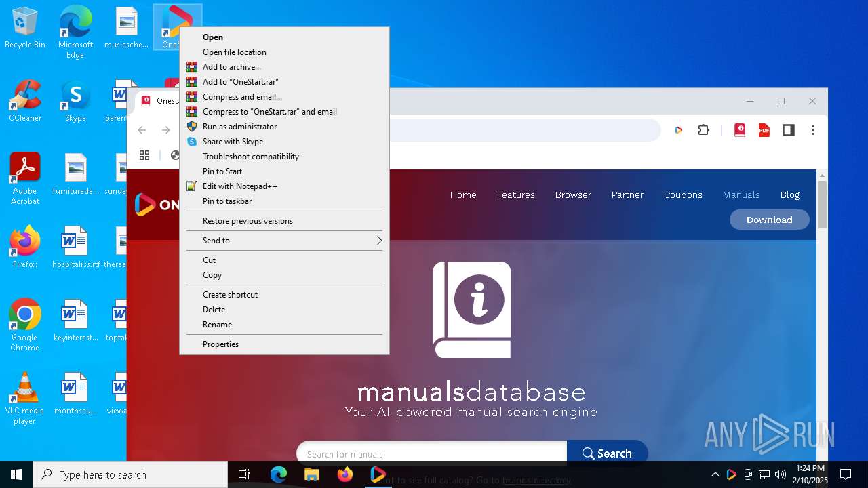This screenshot has width=868, height=488.
Task: Choose Compress and email... entry
Action: (284, 97)
